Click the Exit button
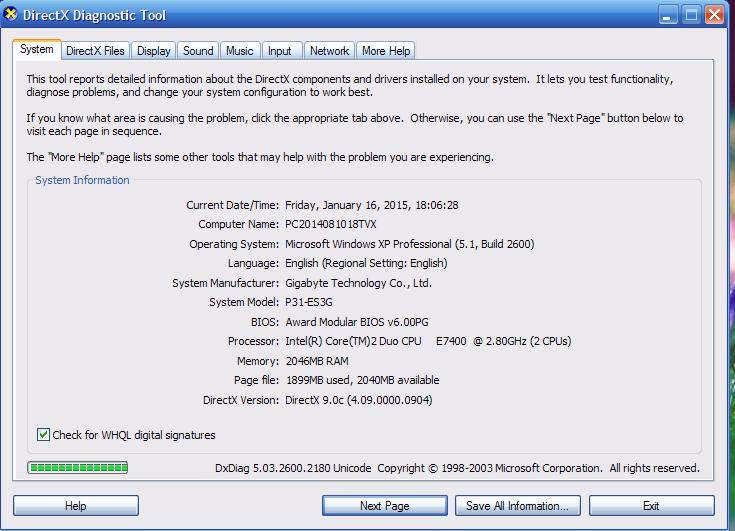735x531 pixels. pos(652,506)
